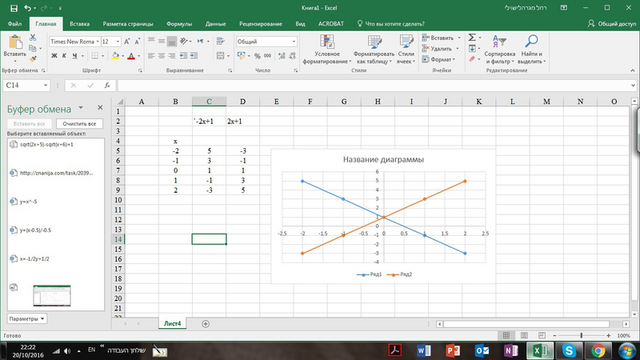Image resolution: width=640 pixels, height=360 pixels.
Task: Click the font color red swatch button
Action: point(131,56)
